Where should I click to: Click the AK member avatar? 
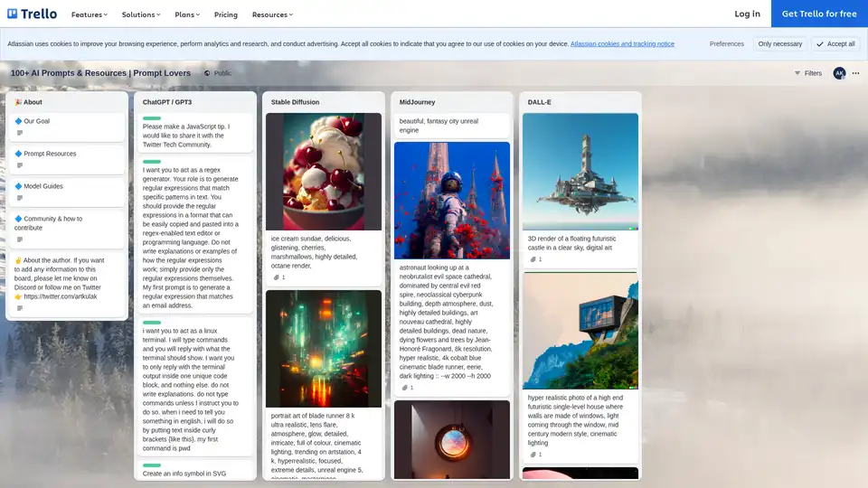[x=839, y=73]
